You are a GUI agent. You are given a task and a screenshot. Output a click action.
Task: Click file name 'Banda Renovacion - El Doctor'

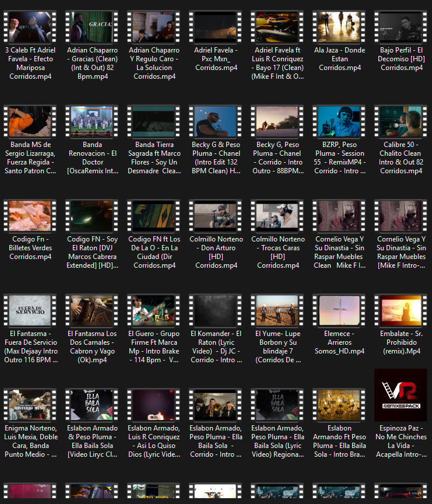(x=93, y=158)
